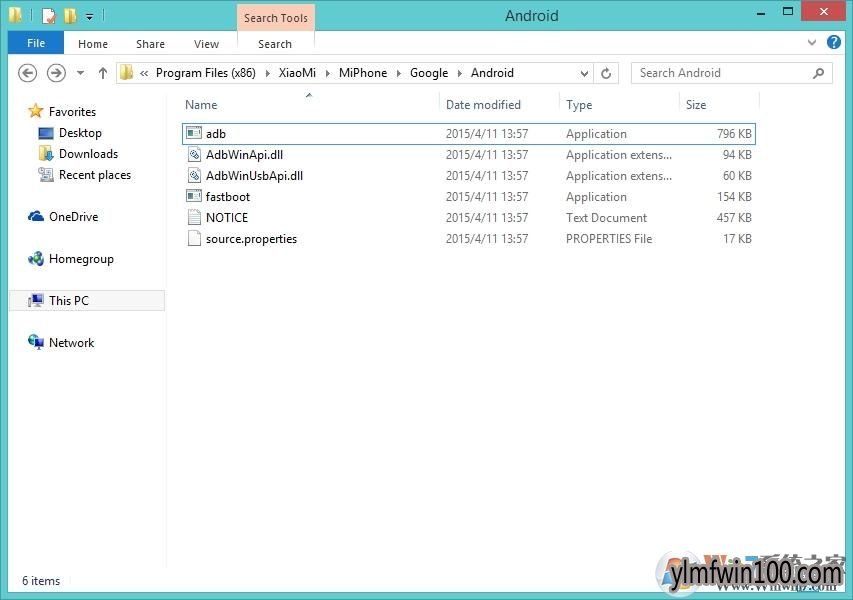Click the AdbWinUsbApi.dll file name
Image resolution: width=853 pixels, height=600 pixels.
[254, 176]
